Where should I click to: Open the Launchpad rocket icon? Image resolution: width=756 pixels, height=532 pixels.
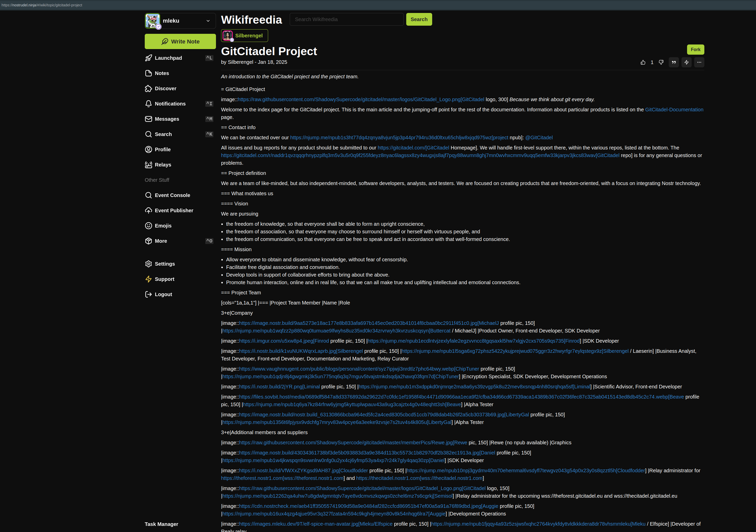[149, 58]
